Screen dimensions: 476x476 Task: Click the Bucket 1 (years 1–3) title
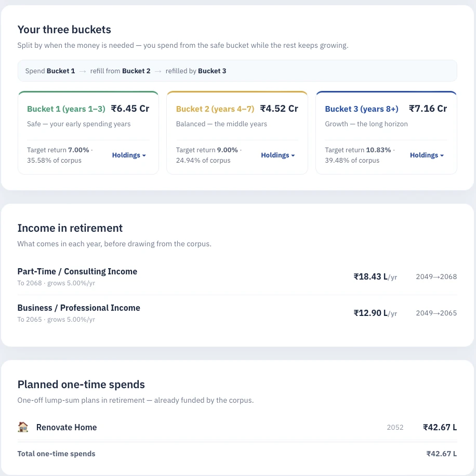66,109
